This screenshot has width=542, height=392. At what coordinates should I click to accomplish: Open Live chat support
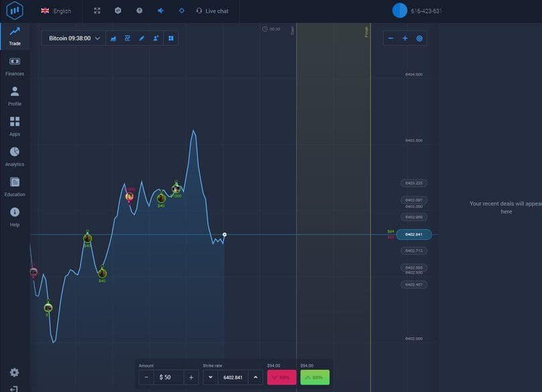tap(212, 11)
